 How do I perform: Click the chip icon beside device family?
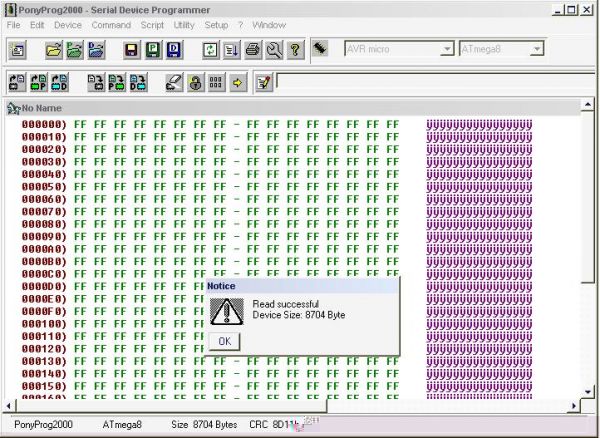pos(321,48)
